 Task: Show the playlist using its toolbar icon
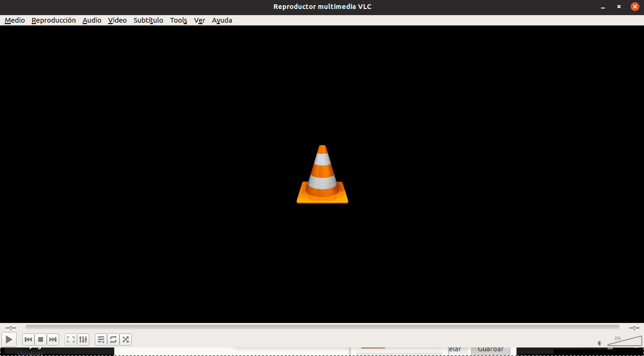tap(101, 339)
